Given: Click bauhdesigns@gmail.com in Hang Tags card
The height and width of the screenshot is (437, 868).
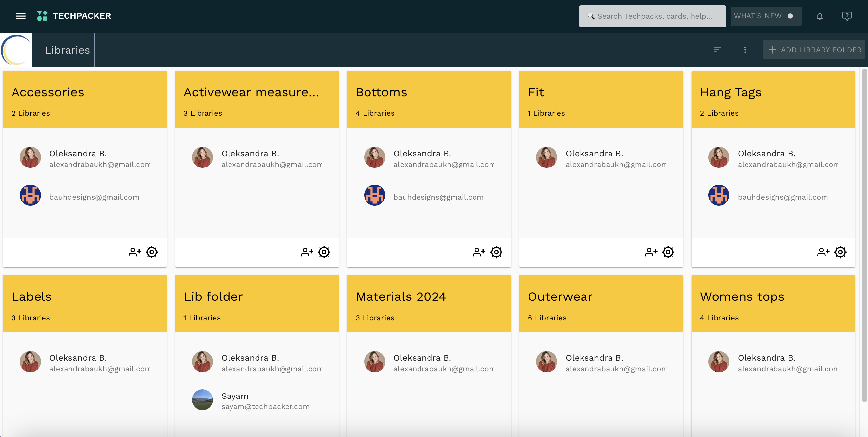Looking at the screenshot, I should pyautogui.click(x=783, y=197).
